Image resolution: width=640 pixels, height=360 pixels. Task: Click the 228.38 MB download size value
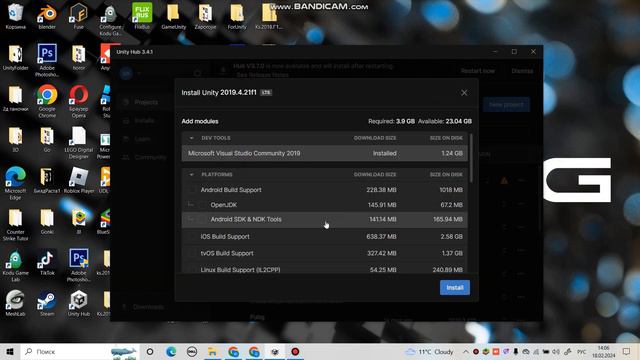[x=381, y=190]
